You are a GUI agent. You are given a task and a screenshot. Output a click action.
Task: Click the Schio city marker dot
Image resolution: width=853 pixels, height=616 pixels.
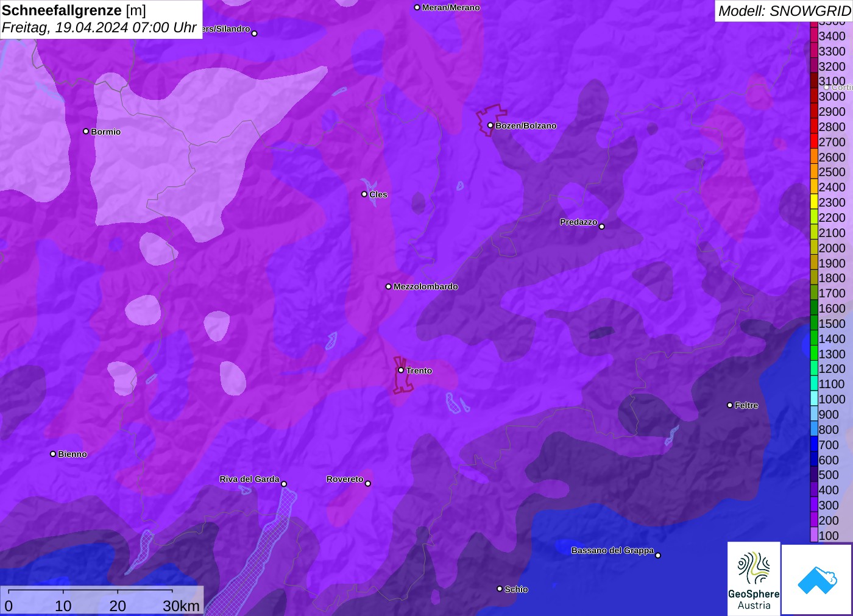(500, 589)
